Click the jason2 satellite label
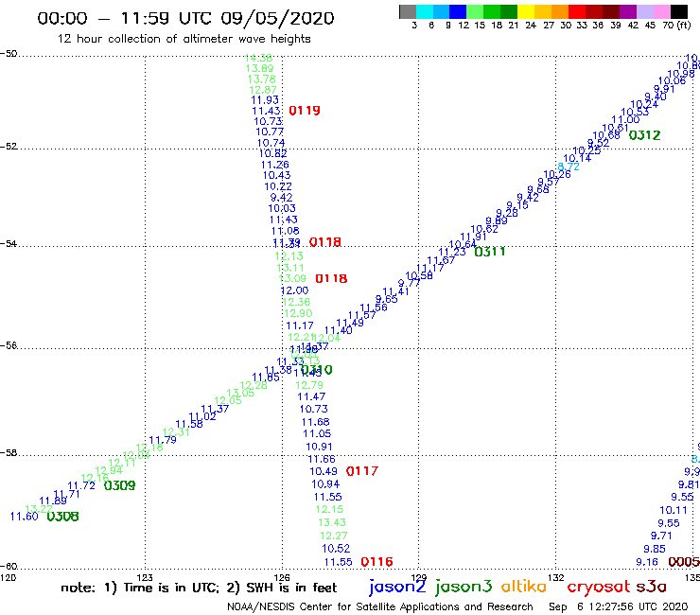 point(397,587)
